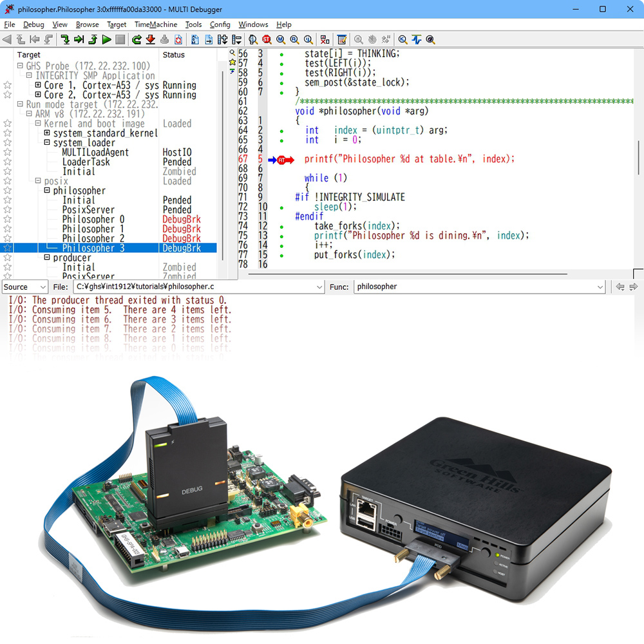The image size is (644, 644).
Task: Collapse the philosopher tree node
Action: coord(47,190)
